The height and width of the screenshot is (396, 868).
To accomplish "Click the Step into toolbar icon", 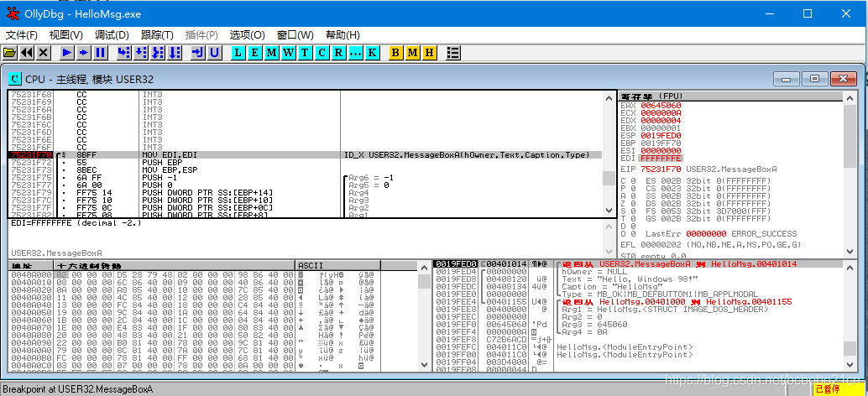I will (124, 53).
